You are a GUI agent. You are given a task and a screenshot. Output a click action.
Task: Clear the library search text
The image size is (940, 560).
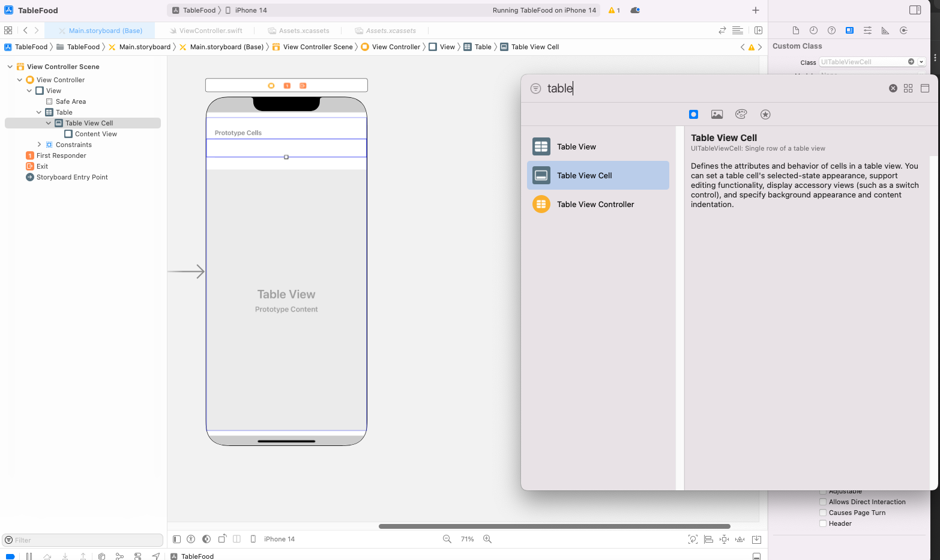click(893, 88)
